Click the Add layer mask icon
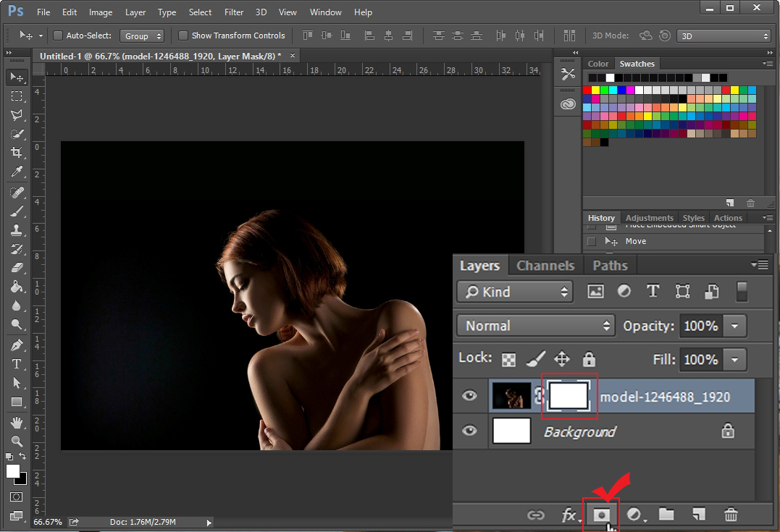 pyautogui.click(x=602, y=514)
